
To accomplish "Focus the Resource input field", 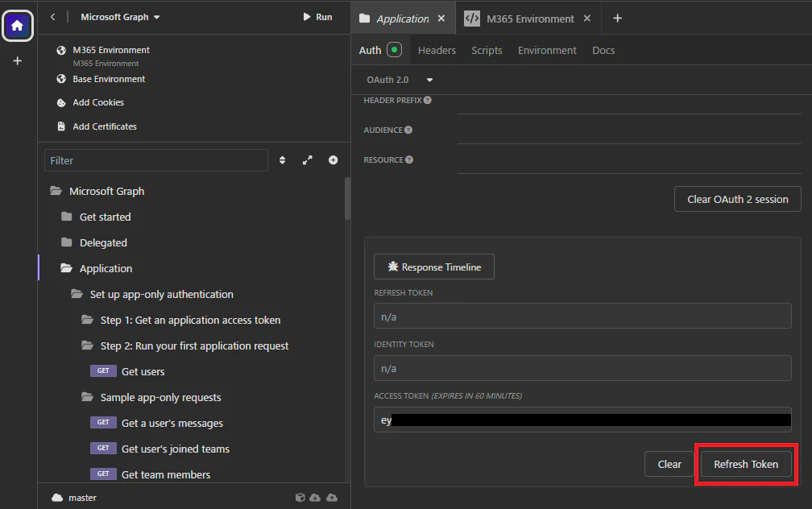I will pyautogui.click(x=629, y=164).
